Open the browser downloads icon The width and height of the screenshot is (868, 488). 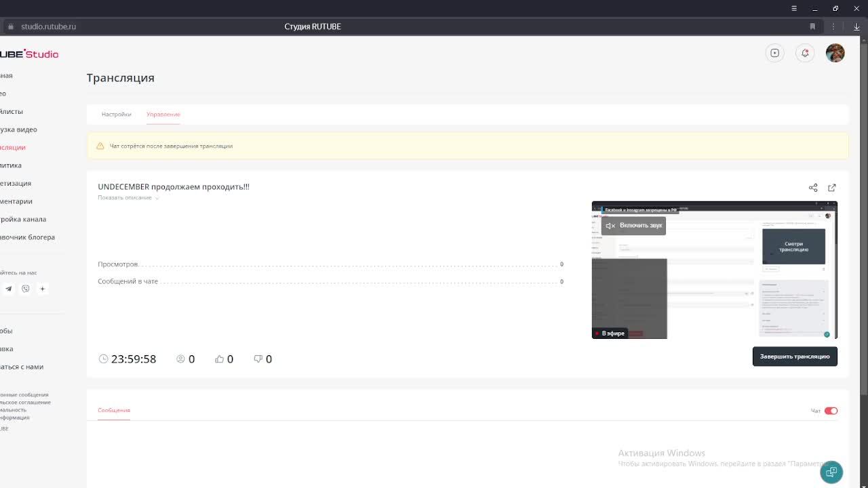(856, 26)
